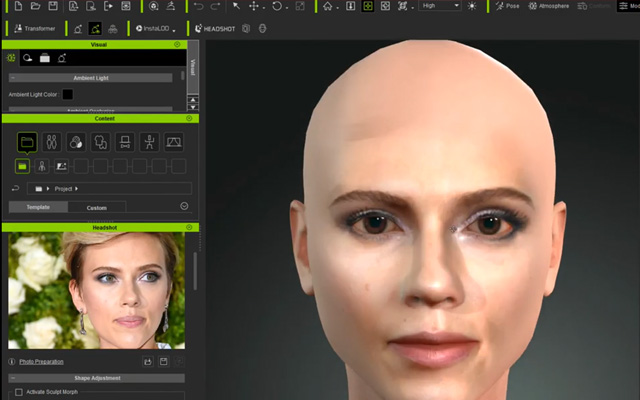Image resolution: width=640 pixels, height=400 pixels.
Task: Collapse the Shape Adjustment section
Action: [x=13, y=378]
